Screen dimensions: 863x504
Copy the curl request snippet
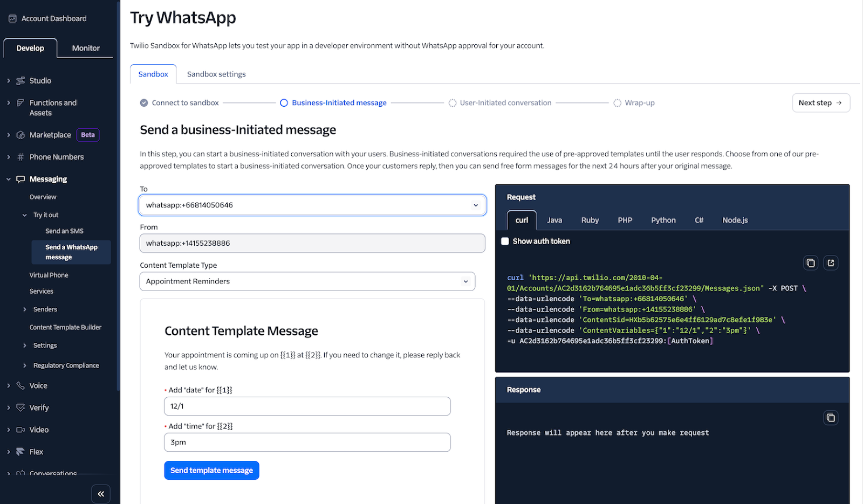point(811,263)
